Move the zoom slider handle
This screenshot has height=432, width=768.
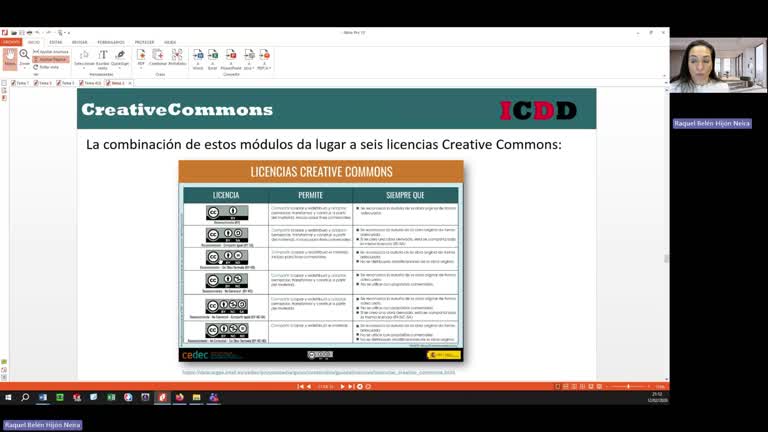[628, 386]
